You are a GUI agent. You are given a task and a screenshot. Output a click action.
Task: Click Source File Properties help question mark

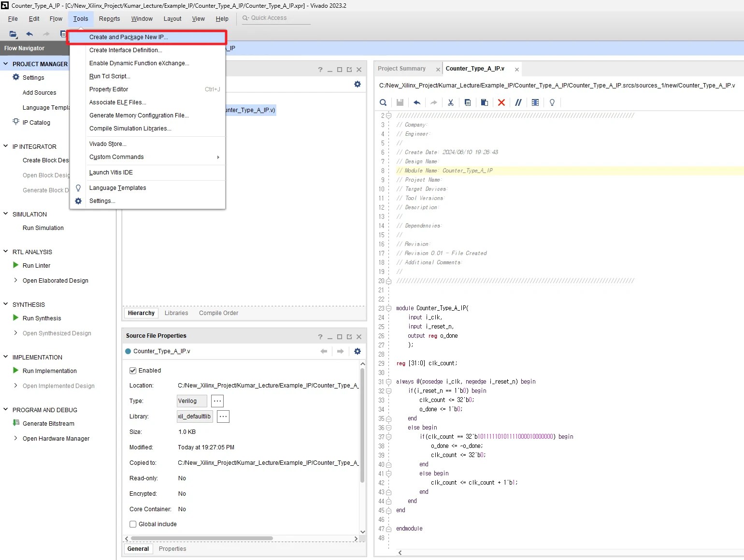pos(320,337)
